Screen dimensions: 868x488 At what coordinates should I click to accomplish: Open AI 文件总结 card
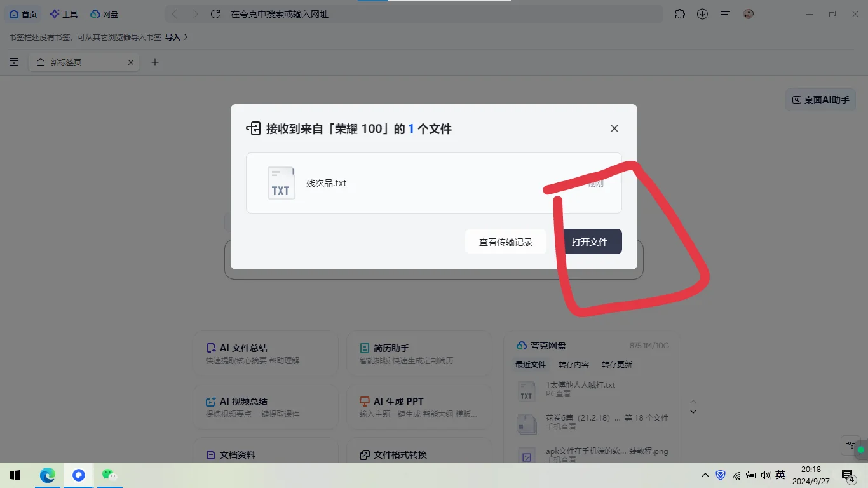pos(266,353)
